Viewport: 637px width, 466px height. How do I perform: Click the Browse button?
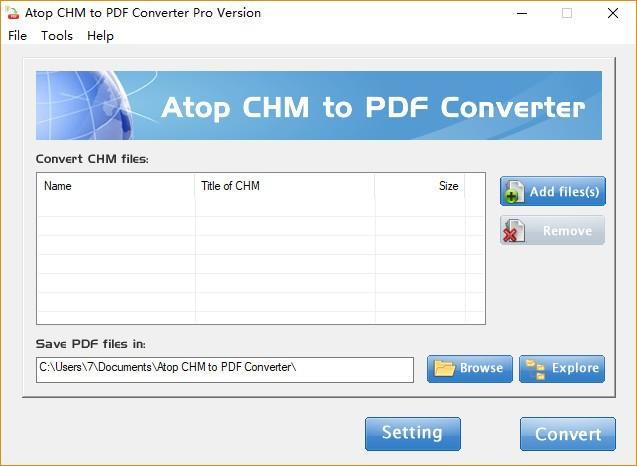(x=470, y=368)
